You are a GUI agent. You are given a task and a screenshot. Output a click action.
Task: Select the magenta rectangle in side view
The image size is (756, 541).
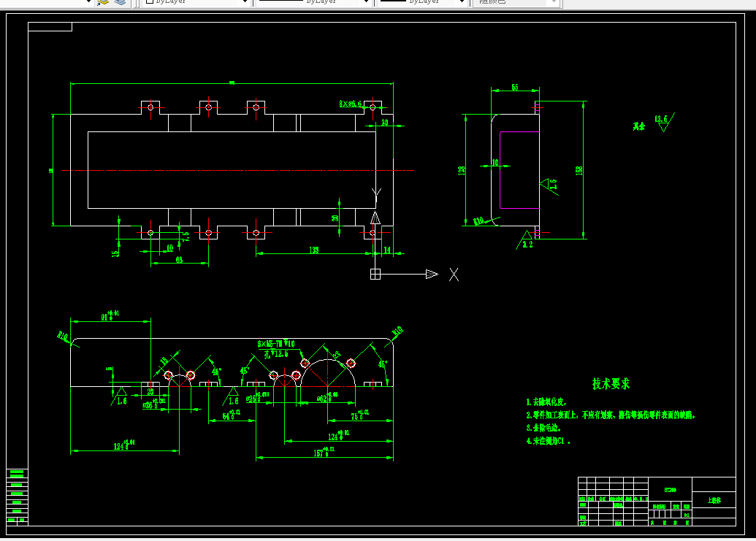click(x=519, y=170)
